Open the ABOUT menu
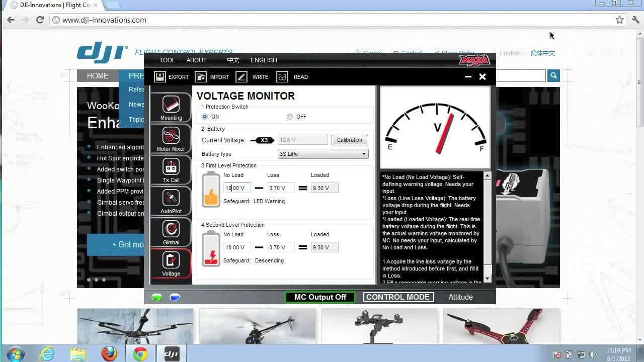The image size is (644, 362). tap(197, 60)
